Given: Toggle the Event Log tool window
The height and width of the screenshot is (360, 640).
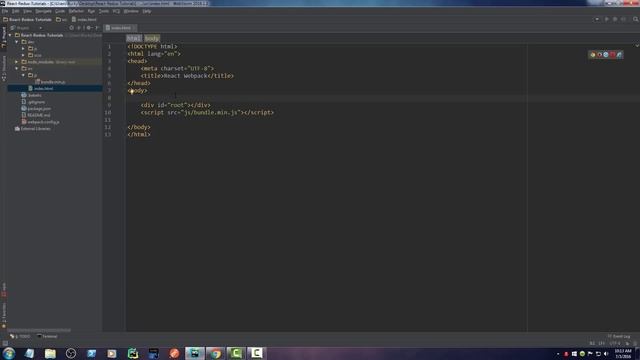Looking at the screenshot, I should point(619,336).
